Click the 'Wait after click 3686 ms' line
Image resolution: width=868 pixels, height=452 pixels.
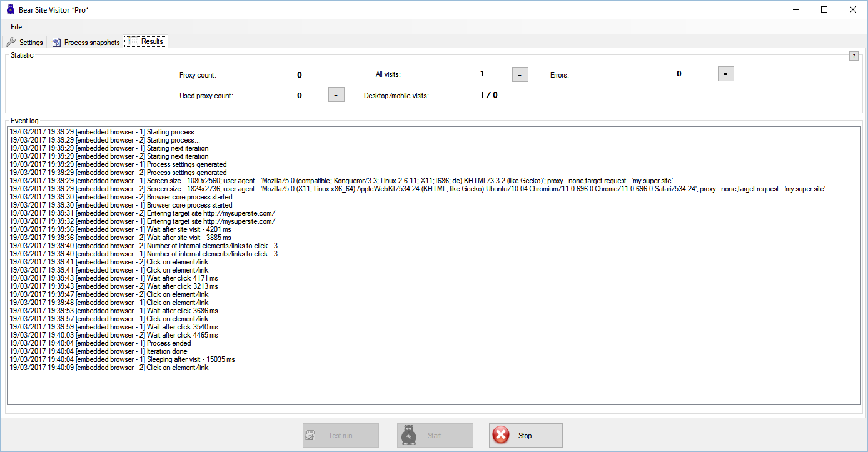(114, 311)
